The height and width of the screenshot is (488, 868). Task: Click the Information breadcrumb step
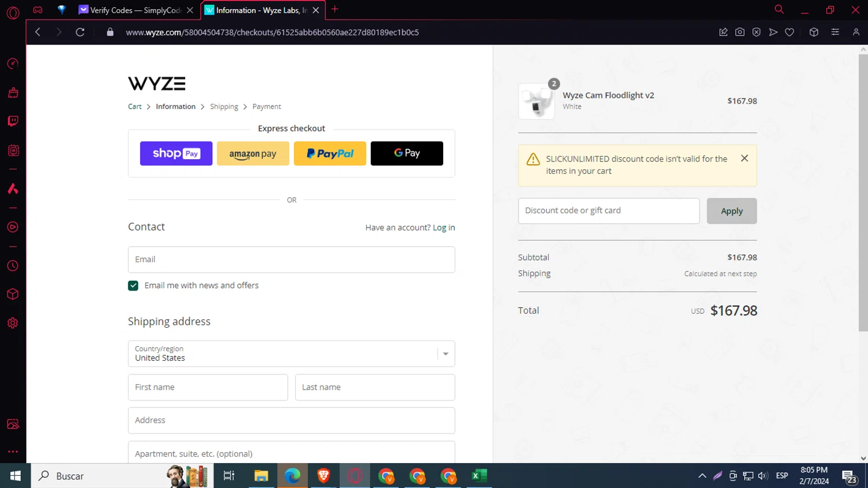[175, 107]
